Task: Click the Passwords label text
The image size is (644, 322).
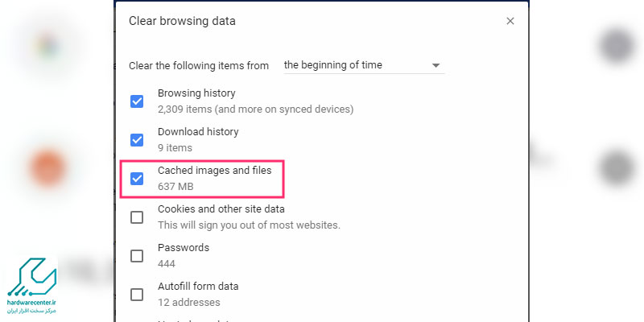Action: pos(184,248)
